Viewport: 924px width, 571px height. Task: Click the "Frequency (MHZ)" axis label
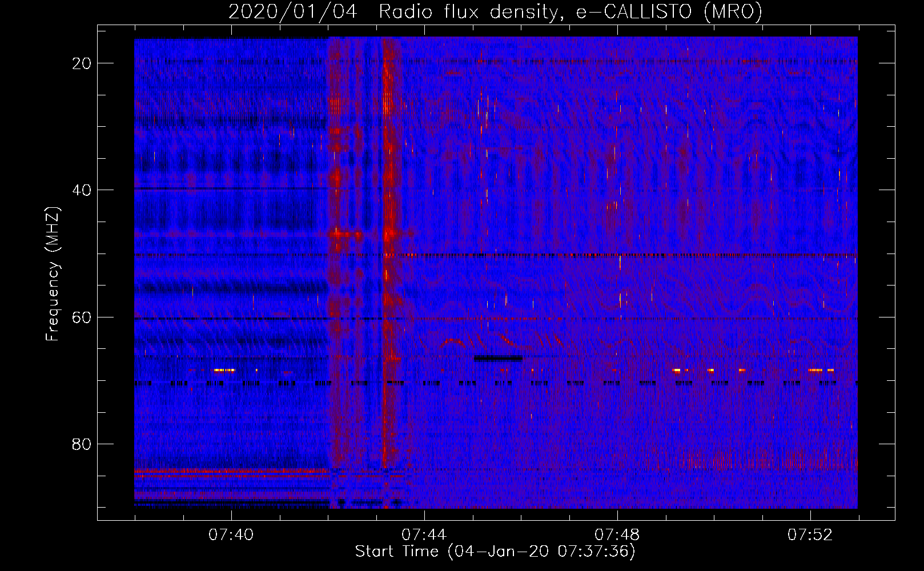pos(53,274)
